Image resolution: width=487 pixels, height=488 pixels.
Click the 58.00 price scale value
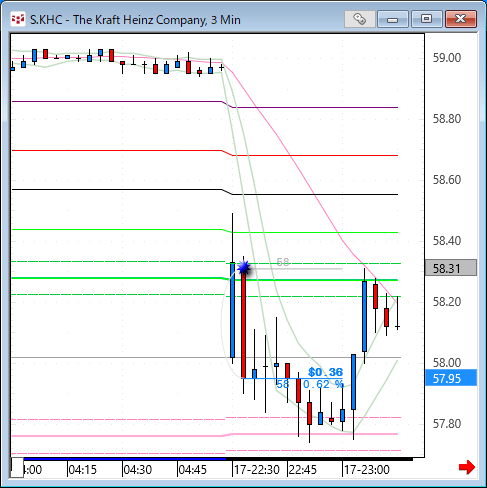[447, 363]
